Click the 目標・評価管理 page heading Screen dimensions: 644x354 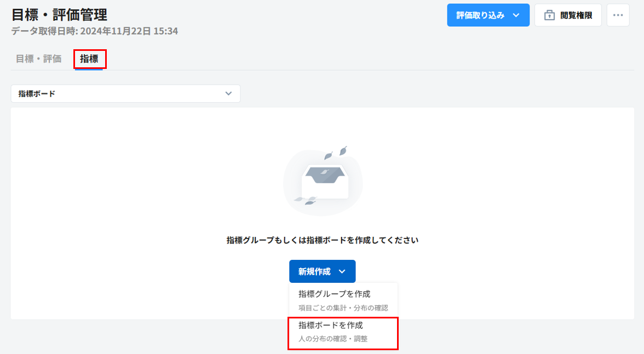coord(59,15)
